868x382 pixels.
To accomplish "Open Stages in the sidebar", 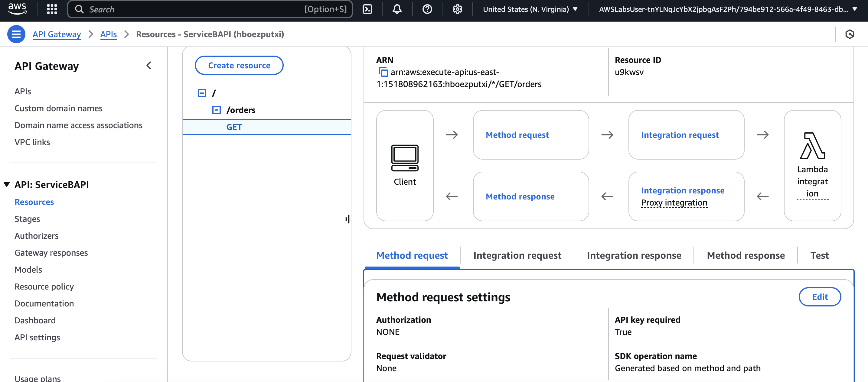I will click(27, 219).
